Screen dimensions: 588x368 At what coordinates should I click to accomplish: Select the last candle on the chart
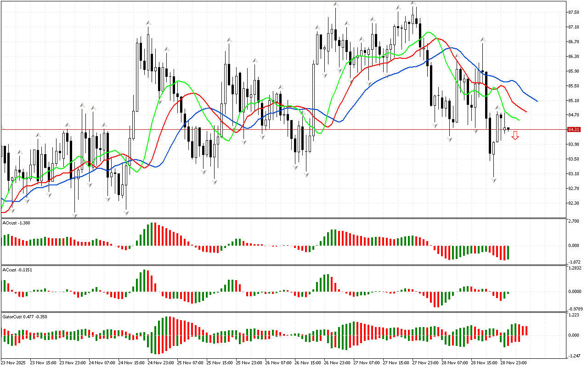508,129
